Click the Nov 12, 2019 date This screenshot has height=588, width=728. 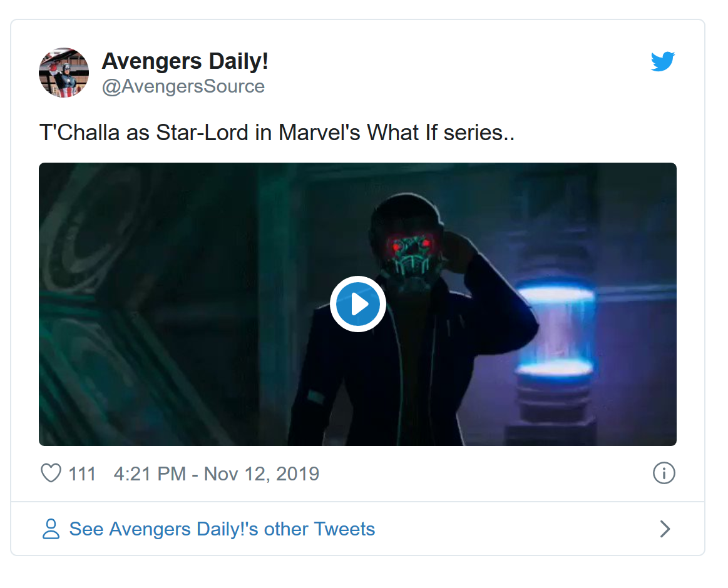[x=262, y=474]
